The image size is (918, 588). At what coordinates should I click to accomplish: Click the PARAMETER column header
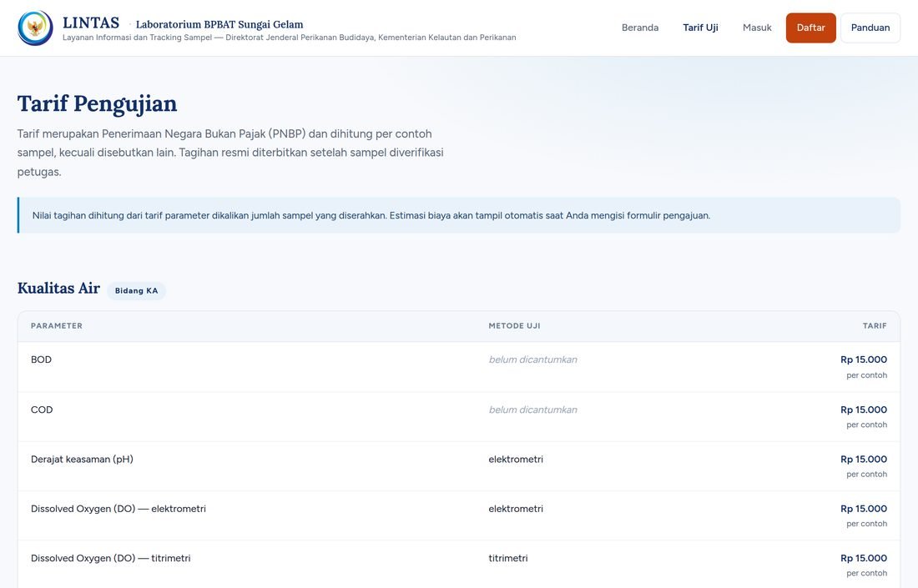(x=57, y=326)
